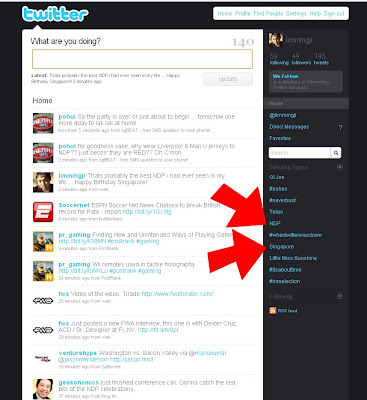Viewport: 367px width, 400px height.
Task: Focus the 'What are you doing?' text box
Action: 142,59
